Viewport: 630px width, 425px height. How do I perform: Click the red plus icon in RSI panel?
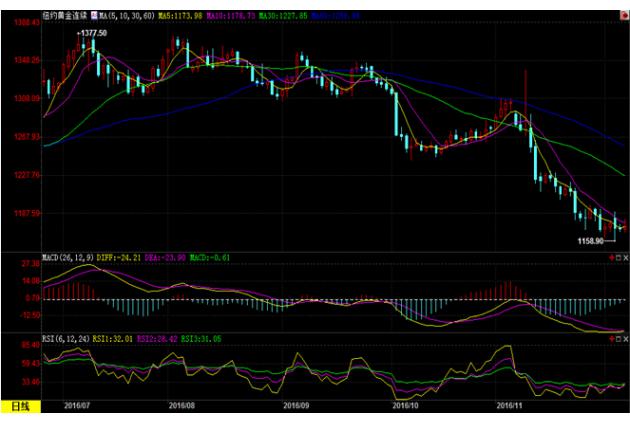point(611,340)
